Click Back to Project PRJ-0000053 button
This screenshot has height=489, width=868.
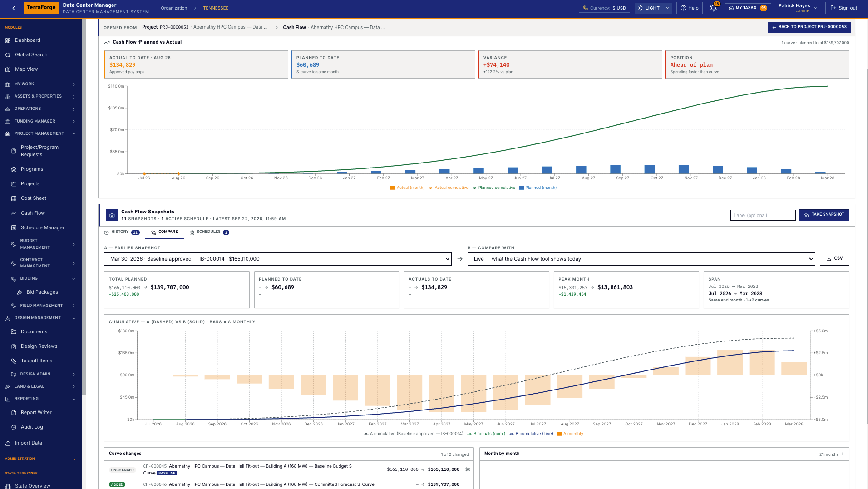click(809, 27)
